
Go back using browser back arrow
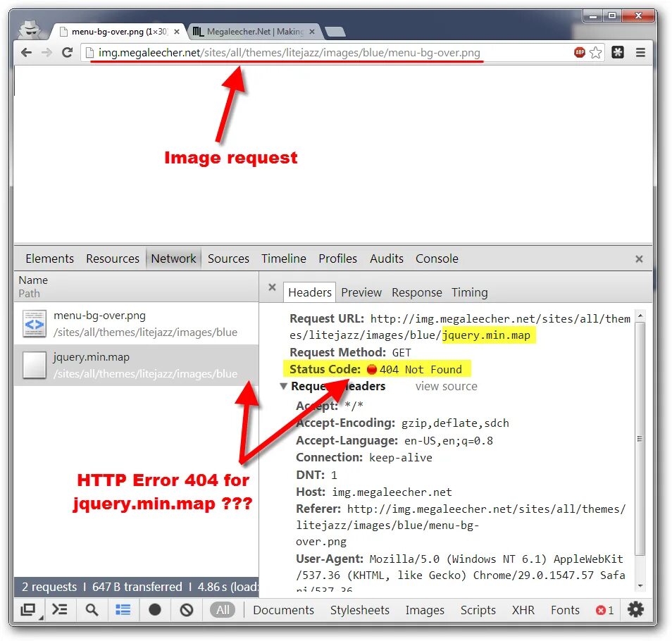coord(26,53)
